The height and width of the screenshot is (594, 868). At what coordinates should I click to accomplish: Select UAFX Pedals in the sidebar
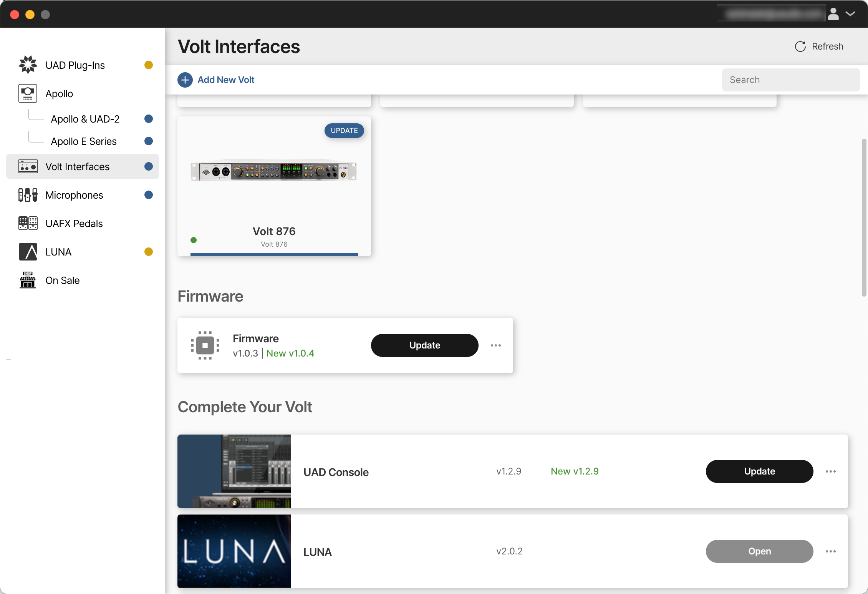(73, 223)
